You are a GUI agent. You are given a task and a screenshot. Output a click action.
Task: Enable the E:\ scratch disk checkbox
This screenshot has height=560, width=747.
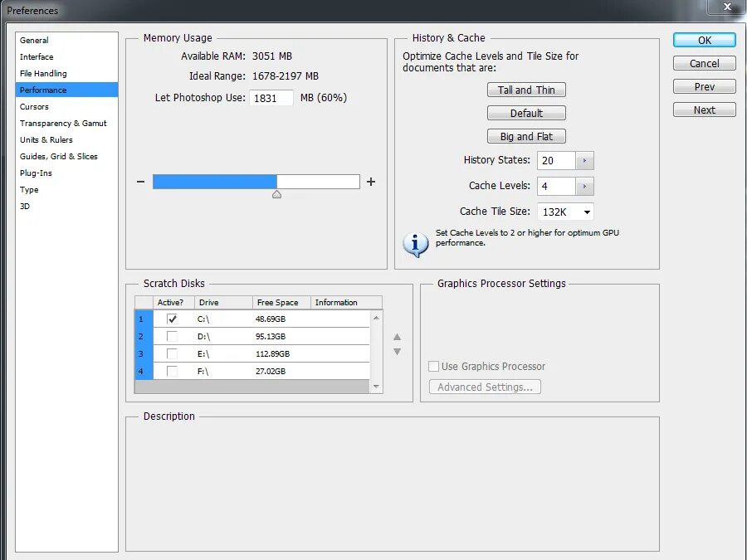tap(172, 353)
